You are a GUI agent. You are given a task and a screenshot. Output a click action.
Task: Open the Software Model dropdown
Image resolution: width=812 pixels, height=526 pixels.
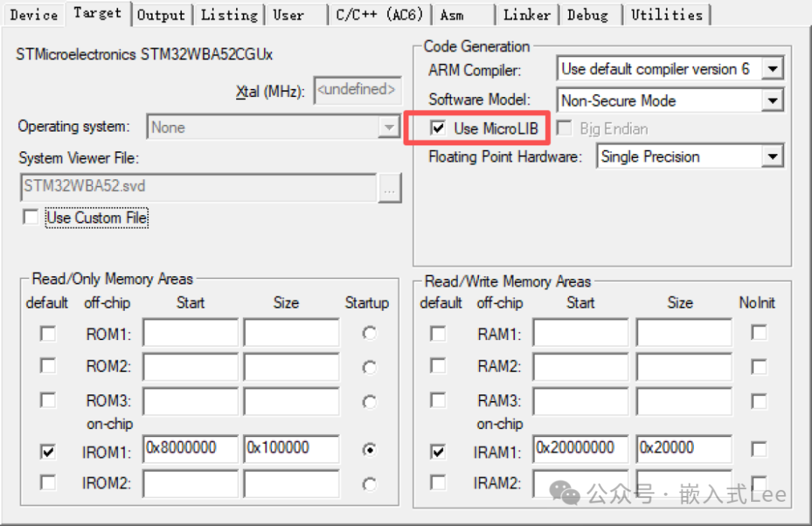click(773, 101)
